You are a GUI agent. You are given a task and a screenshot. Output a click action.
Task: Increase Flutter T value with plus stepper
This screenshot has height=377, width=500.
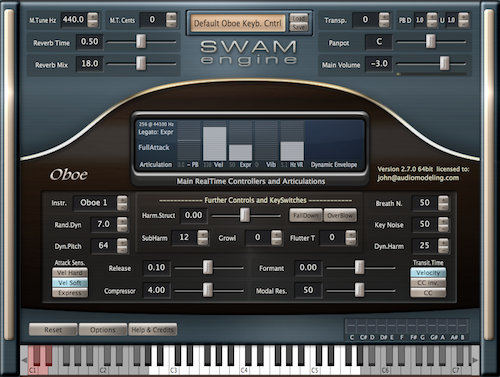[x=350, y=234]
